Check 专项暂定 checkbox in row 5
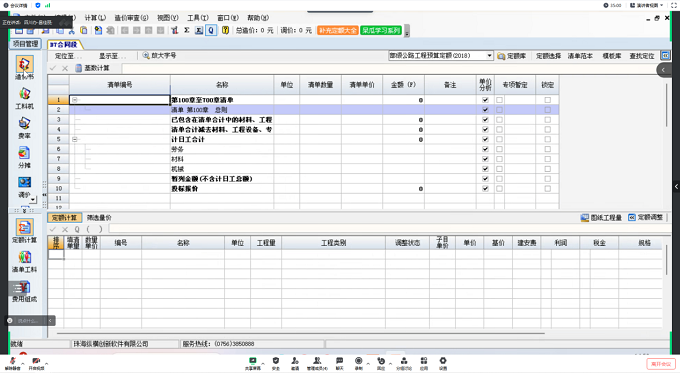Screen dimensions: 680x373 pyautogui.click(x=499, y=139)
